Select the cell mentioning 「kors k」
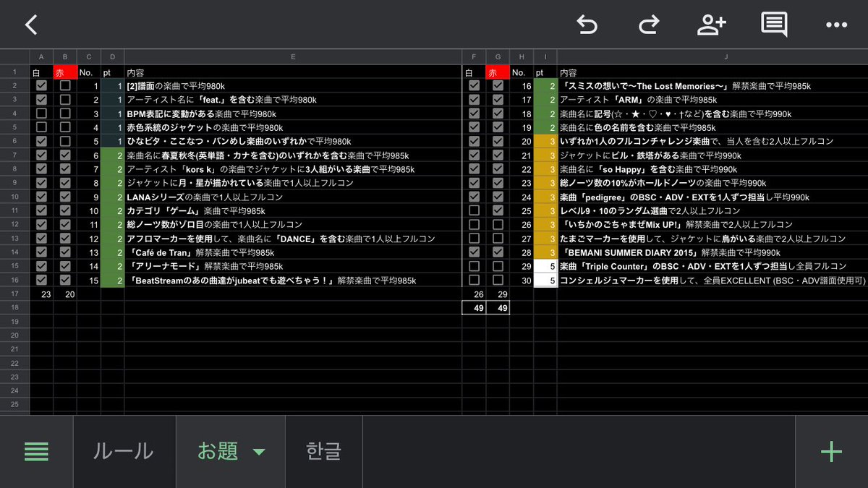868x488 pixels. [x=293, y=169]
